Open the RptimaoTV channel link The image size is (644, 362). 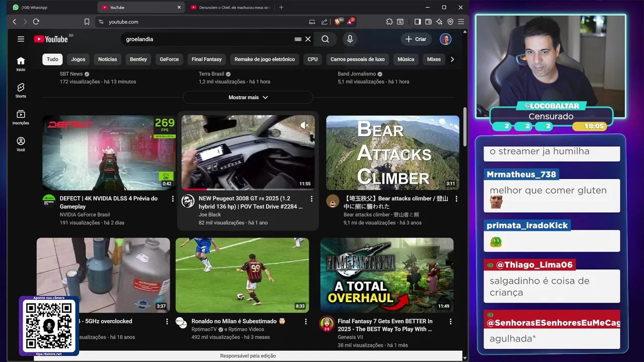point(204,329)
